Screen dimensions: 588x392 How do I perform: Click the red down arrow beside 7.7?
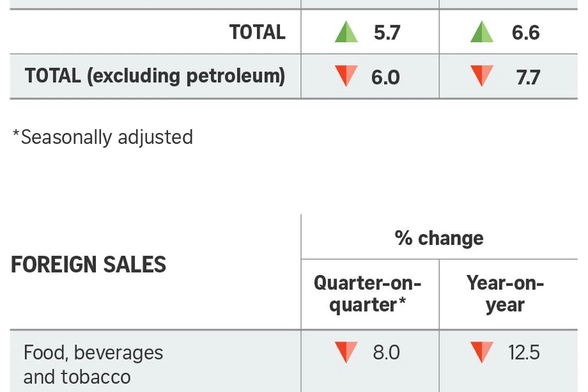pos(482,76)
